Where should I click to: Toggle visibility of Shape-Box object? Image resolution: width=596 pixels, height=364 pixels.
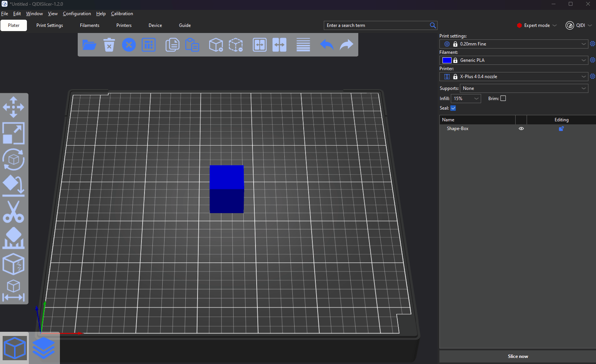(x=521, y=129)
